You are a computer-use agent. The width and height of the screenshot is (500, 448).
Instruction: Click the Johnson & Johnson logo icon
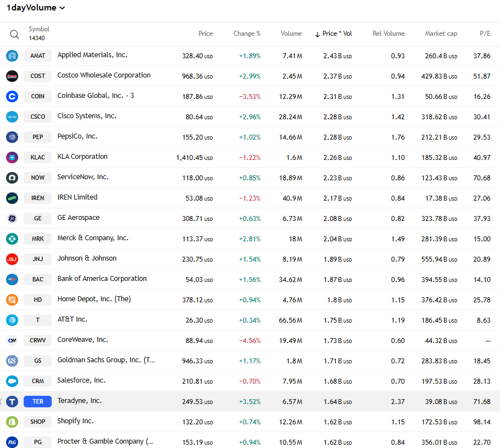12,259
